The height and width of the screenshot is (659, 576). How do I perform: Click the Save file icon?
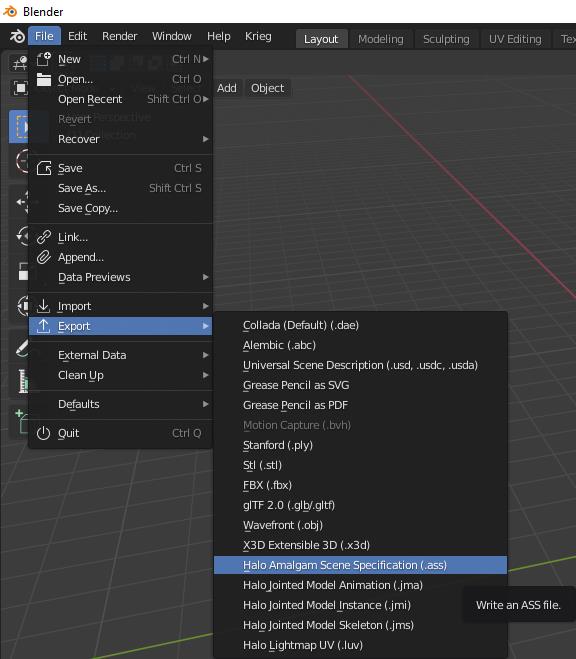tap(44, 168)
